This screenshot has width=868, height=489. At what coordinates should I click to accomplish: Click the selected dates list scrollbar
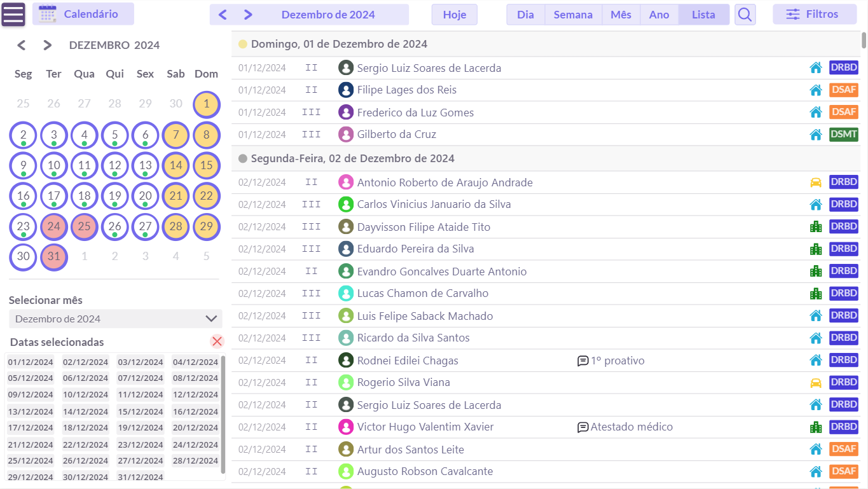click(223, 413)
